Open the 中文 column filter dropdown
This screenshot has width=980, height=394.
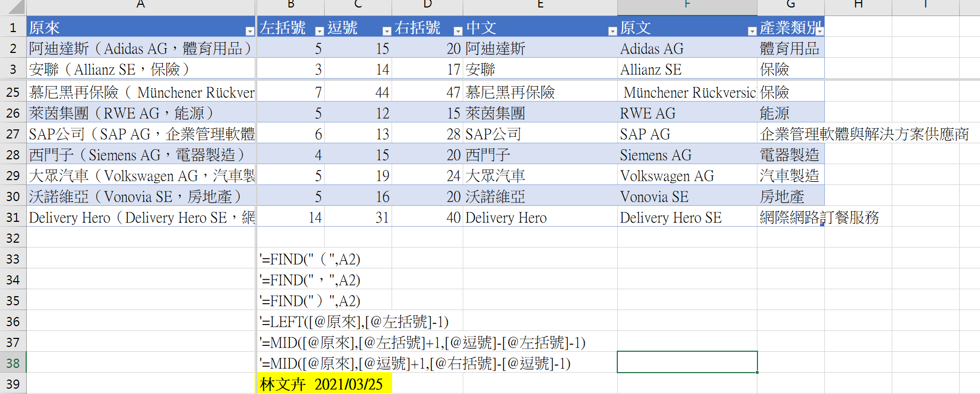pos(612,31)
